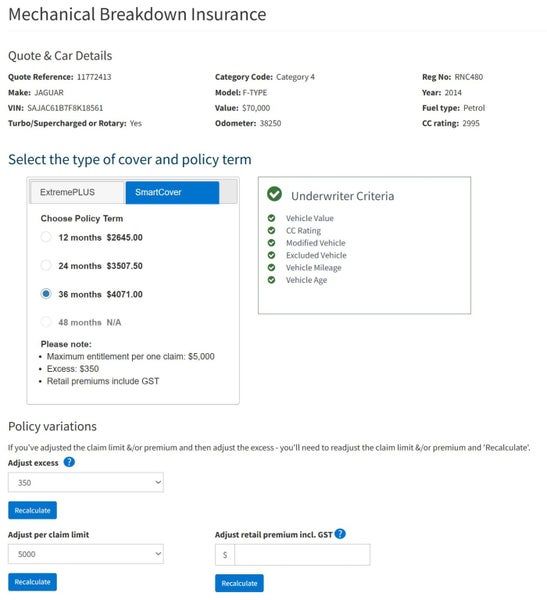547x600 pixels.
Task: Click the large Underwriter Criteria checkmark icon
Action: pyautogui.click(x=274, y=194)
